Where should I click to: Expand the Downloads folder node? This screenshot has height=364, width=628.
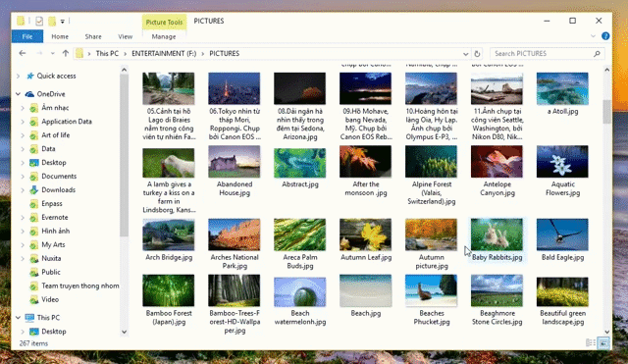(23, 189)
